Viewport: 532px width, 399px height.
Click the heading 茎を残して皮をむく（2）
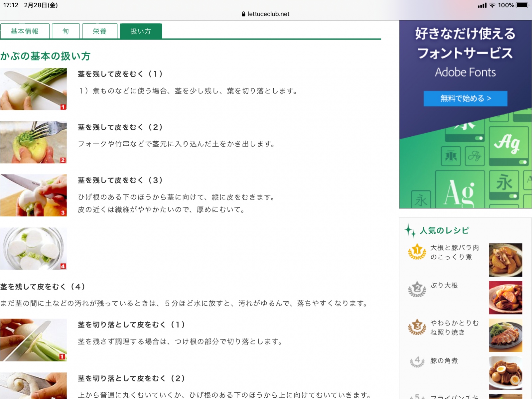[x=120, y=127]
